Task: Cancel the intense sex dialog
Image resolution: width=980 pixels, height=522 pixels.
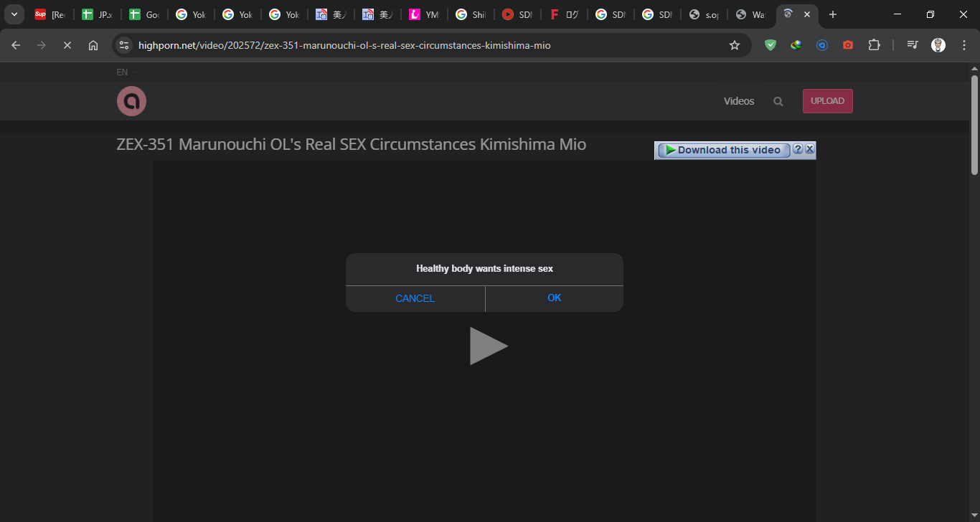Action: [415, 298]
